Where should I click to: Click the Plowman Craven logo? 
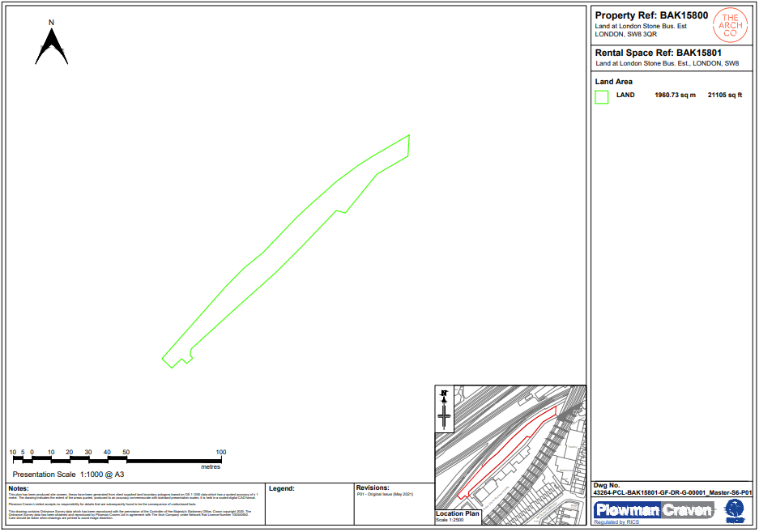point(654,510)
